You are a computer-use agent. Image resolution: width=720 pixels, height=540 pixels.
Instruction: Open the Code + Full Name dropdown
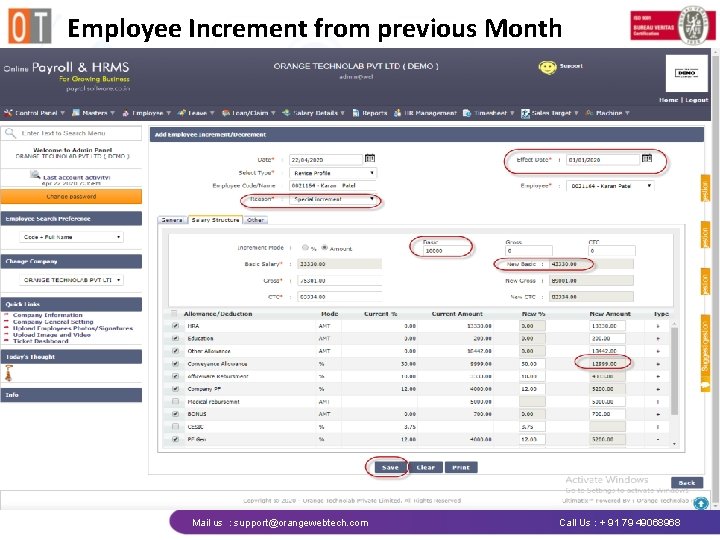(x=71, y=237)
